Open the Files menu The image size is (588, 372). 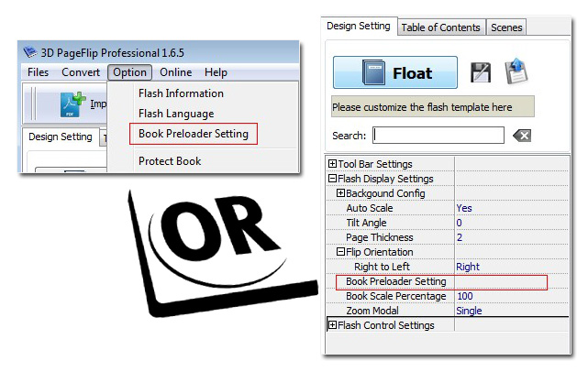click(x=39, y=72)
